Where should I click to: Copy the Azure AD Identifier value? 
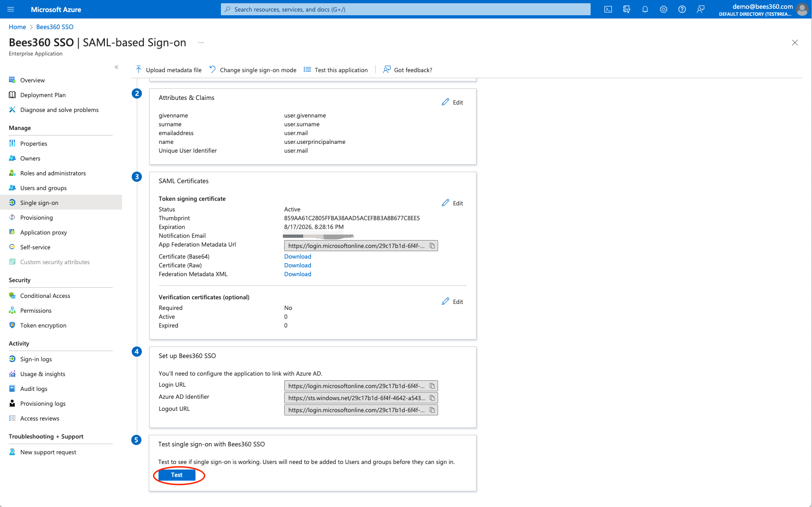(432, 398)
